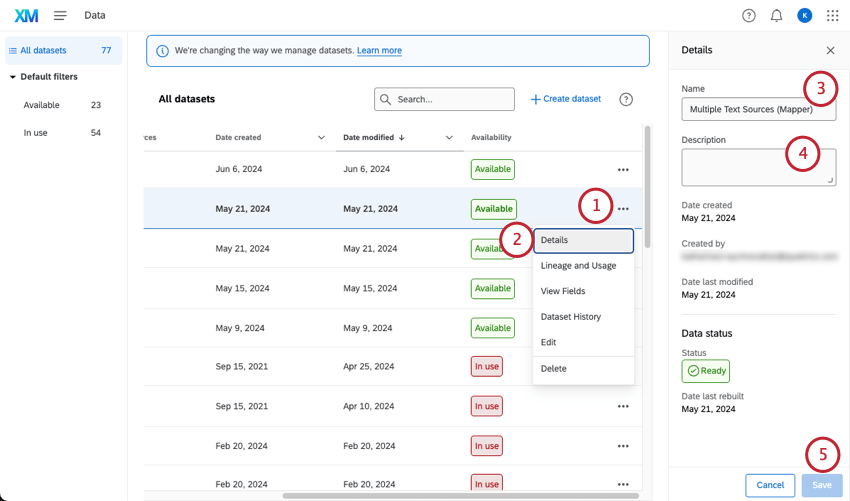Click the Create dataset button
The height and width of the screenshot is (501, 850).
coord(566,99)
